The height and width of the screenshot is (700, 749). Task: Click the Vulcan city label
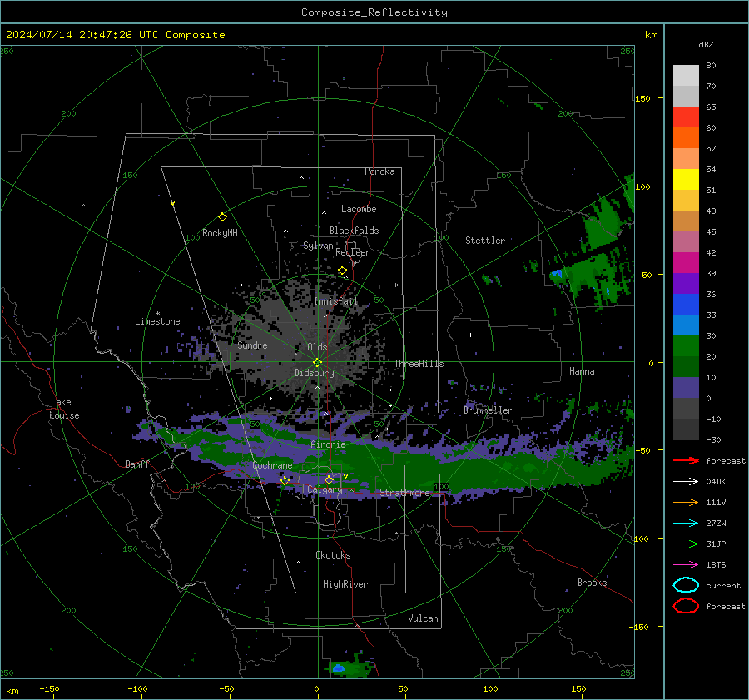tap(423, 618)
